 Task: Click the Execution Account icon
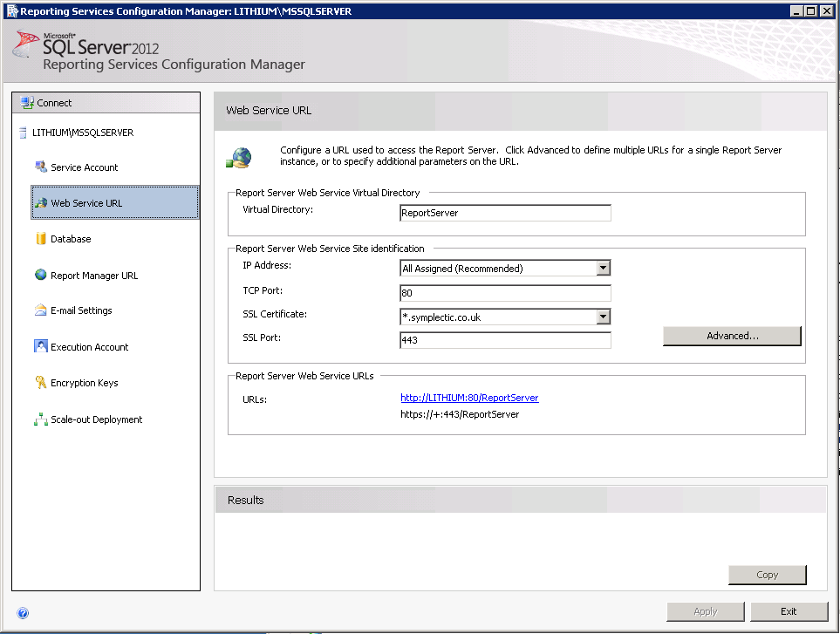(40, 346)
